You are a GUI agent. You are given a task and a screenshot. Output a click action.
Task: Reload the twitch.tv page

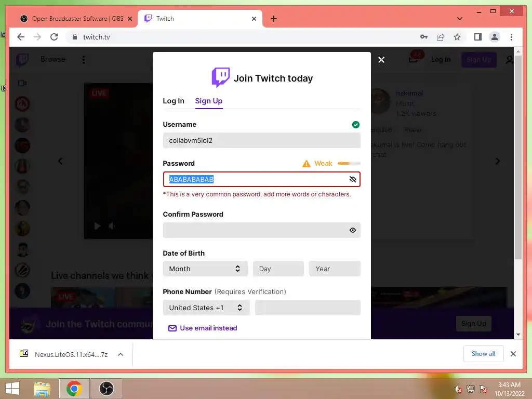click(54, 37)
